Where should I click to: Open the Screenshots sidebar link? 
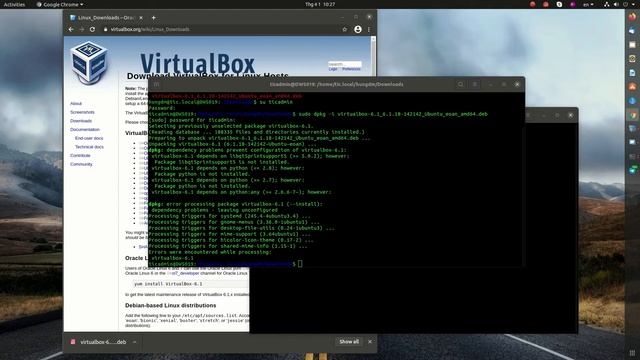82,112
